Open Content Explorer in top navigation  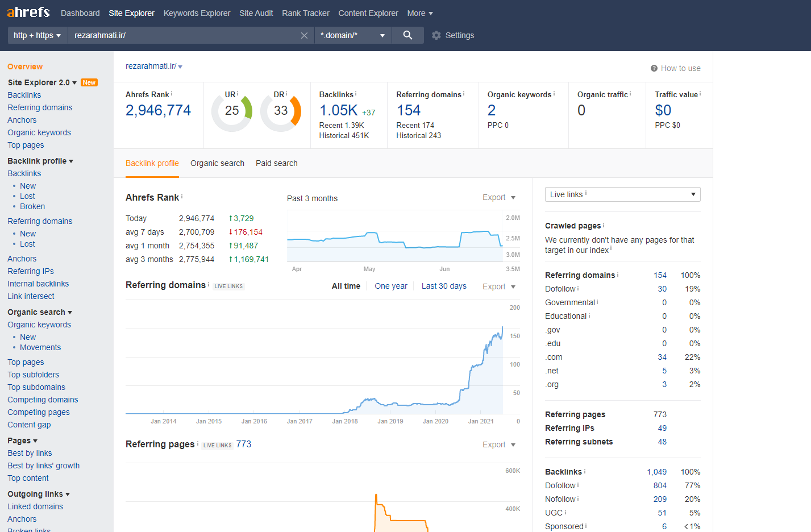pyautogui.click(x=368, y=13)
